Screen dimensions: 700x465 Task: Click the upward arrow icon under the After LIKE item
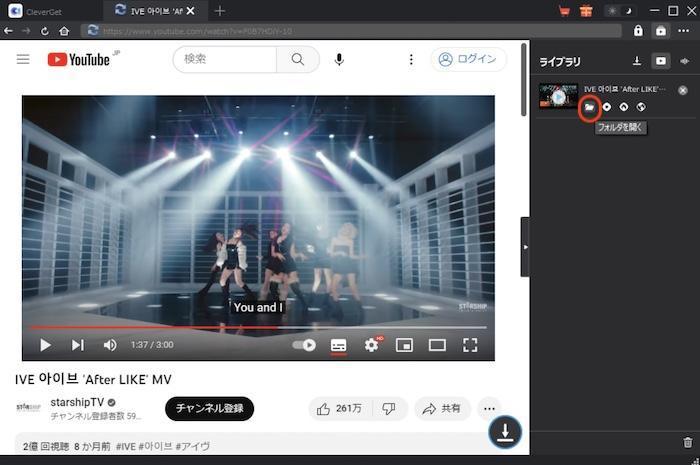point(624,107)
